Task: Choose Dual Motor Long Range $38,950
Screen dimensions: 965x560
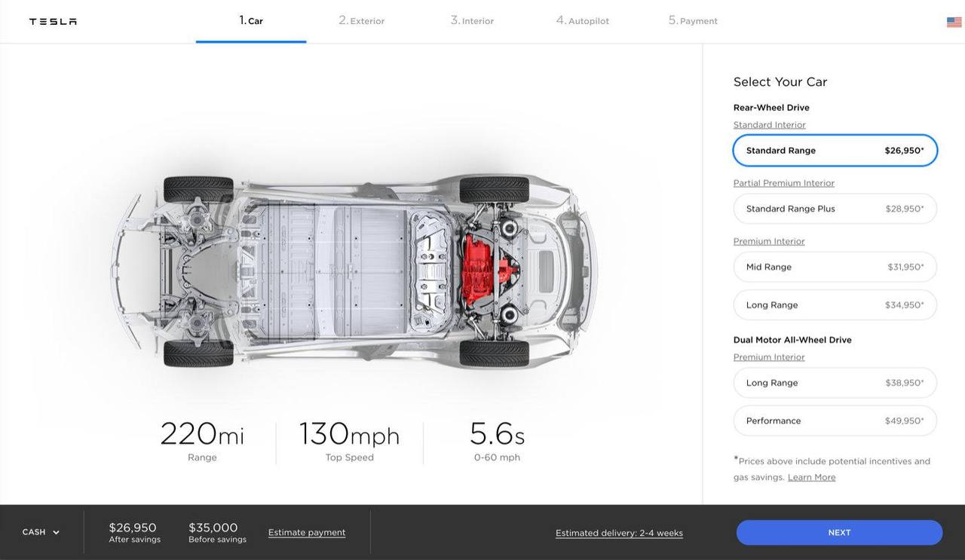Action: 835,383
